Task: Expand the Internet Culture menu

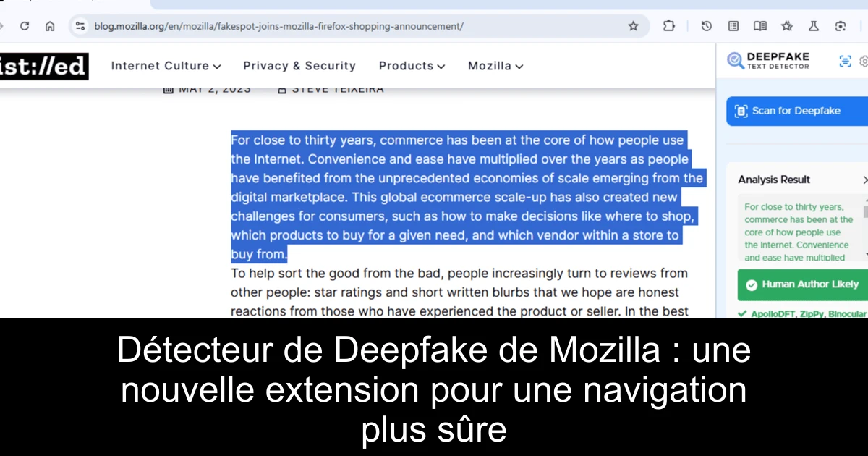Action: [x=166, y=66]
